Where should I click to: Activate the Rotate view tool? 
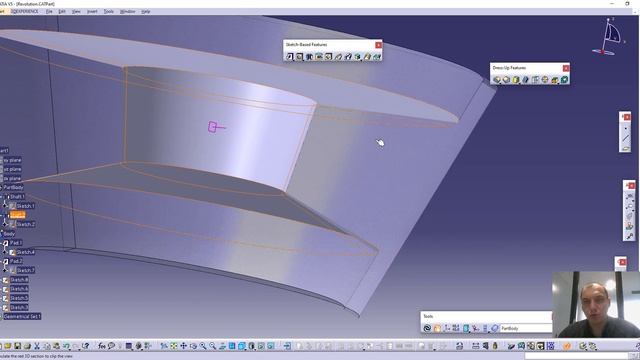point(193,346)
